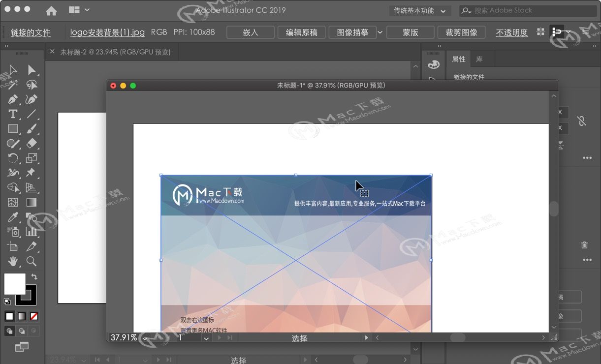Open the artboard number dropdown in front window

point(206,338)
